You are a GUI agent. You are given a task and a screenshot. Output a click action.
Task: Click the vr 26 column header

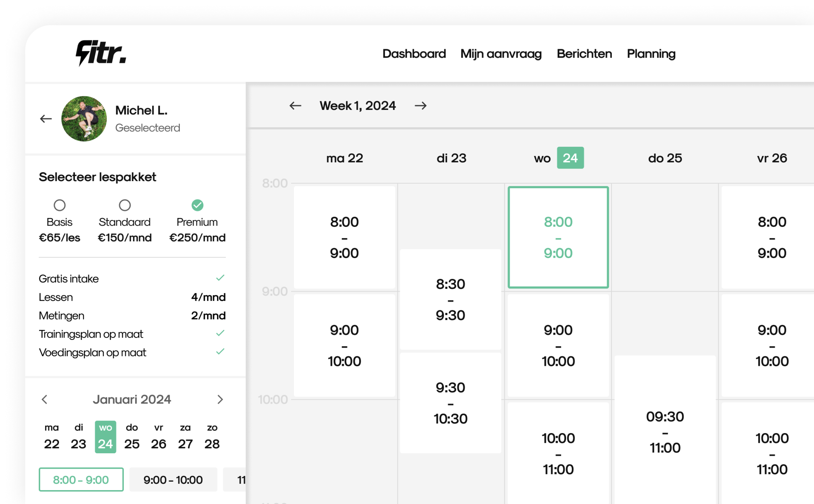(x=772, y=158)
